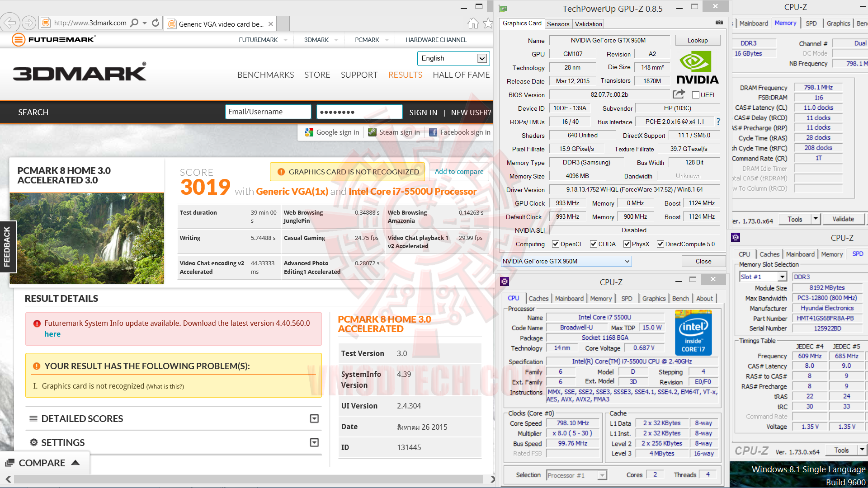Click the horizontal scrollbar at the bottom of the browser
Screen dimensions: 868x488
249,479
